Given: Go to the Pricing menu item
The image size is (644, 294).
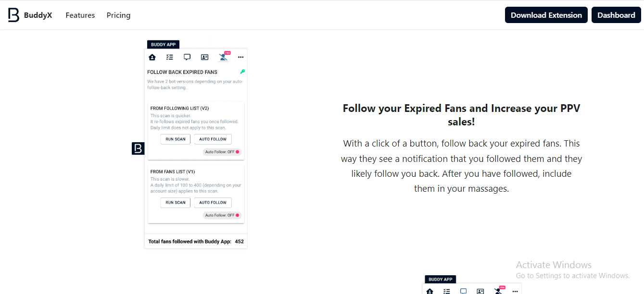Looking at the screenshot, I should (118, 15).
